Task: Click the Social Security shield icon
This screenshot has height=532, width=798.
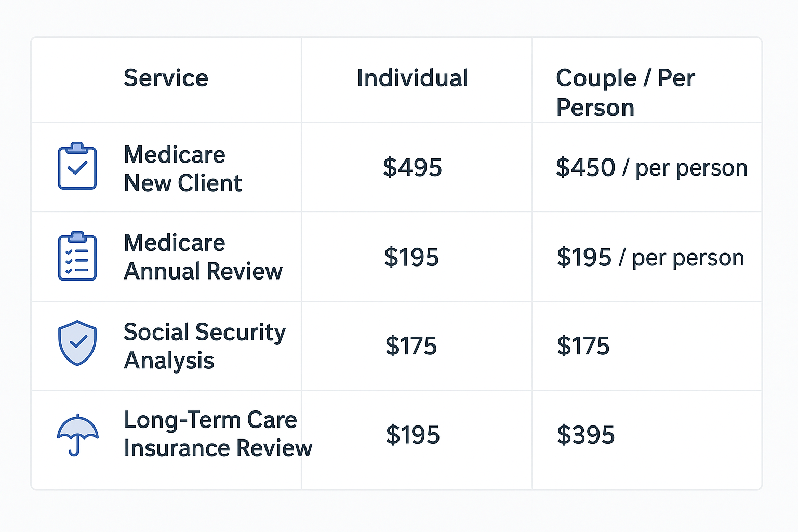Action: tap(77, 343)
